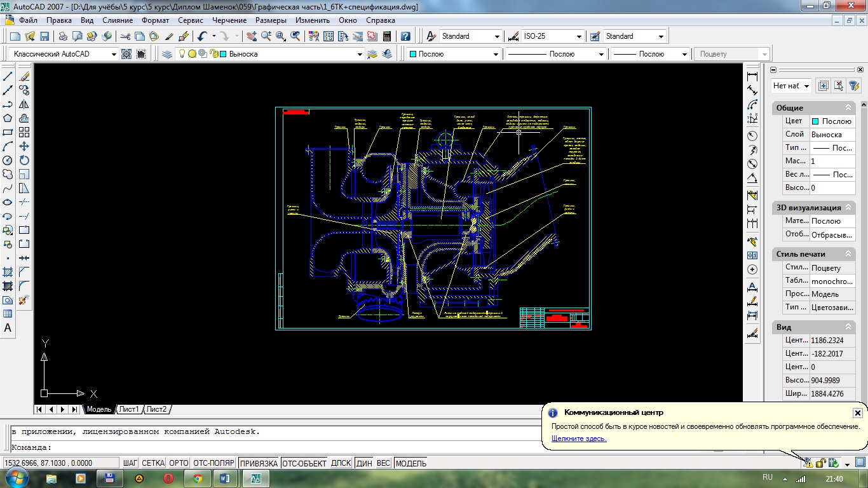Open the Черчение menu
This screenshot has height=488, width=868.
coord(229,20)
